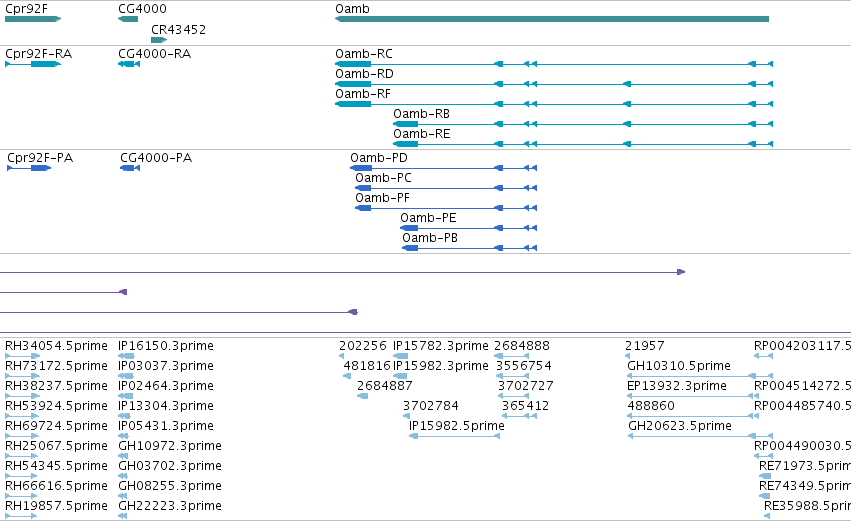
Task: Select feature 3702727
Action: tap(525, 386)
